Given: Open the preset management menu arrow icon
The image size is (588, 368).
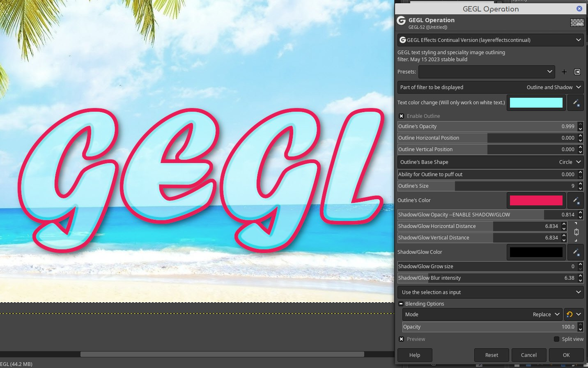Looking at the screenshot, I should click(x=577, y=72).
